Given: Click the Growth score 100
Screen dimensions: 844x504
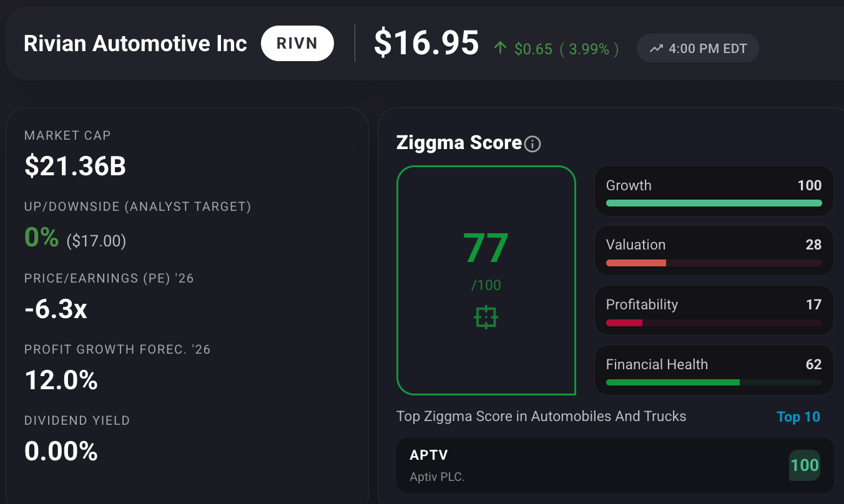Looking at the screenshot, I should click(x=810, y=185).
